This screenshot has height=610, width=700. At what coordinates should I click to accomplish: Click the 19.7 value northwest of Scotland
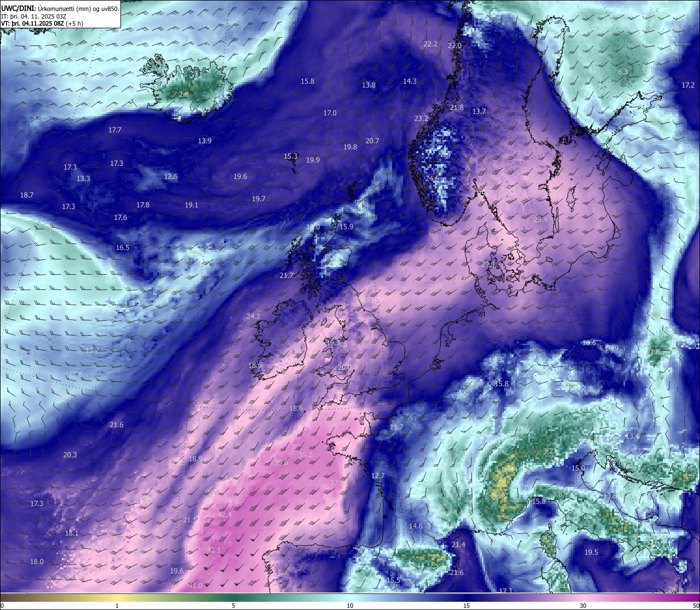259,199
